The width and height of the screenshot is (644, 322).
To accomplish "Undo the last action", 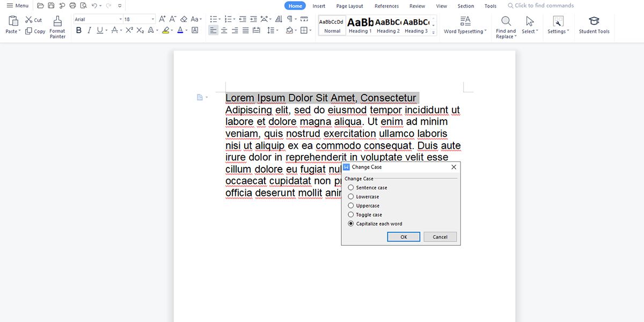I will tap(94, 5).
